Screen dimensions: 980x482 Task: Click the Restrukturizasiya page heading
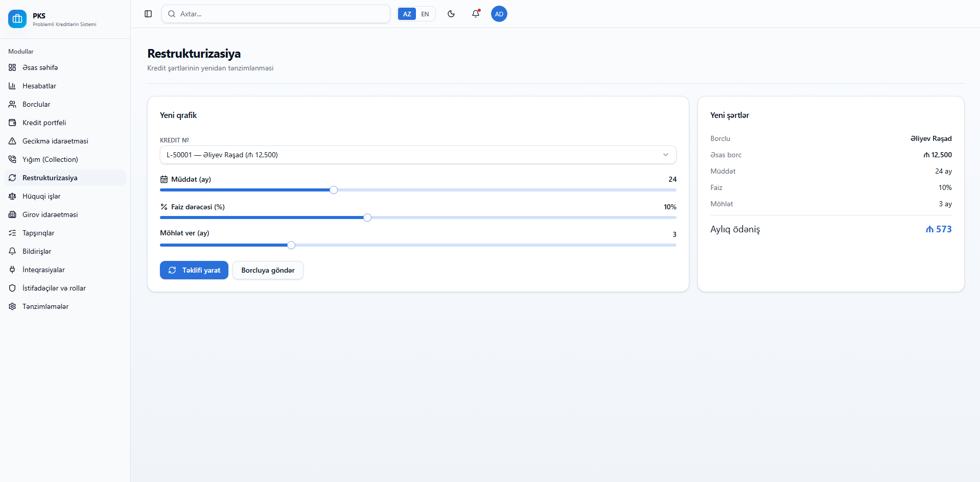194,54
